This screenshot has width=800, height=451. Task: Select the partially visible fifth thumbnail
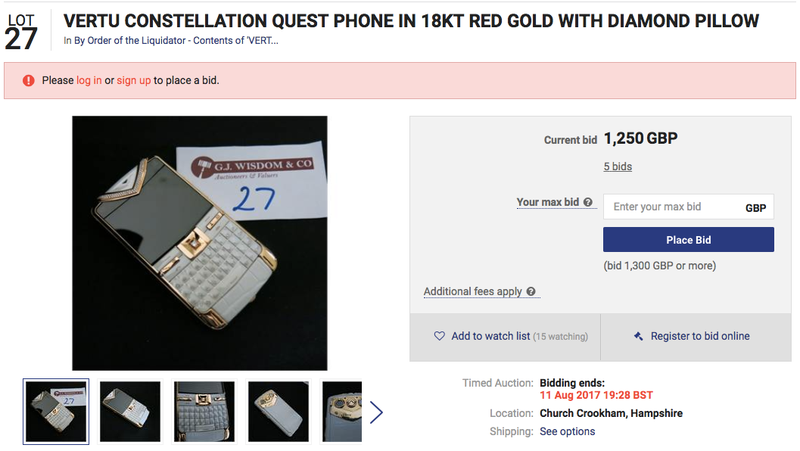point(341,411)
